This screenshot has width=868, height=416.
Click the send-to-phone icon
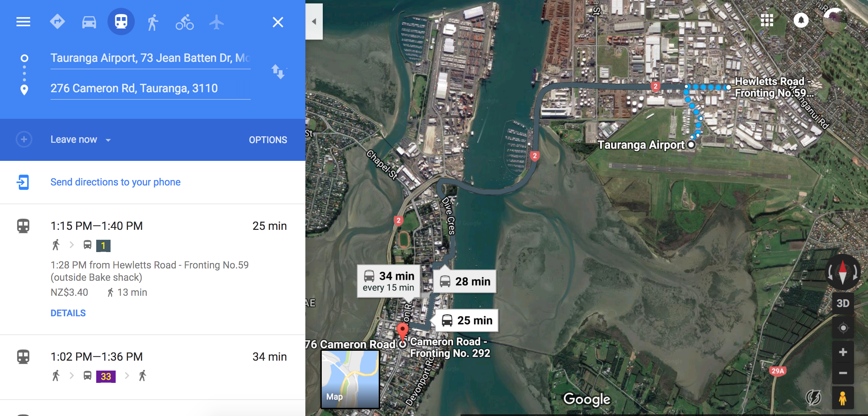(23, 182)
